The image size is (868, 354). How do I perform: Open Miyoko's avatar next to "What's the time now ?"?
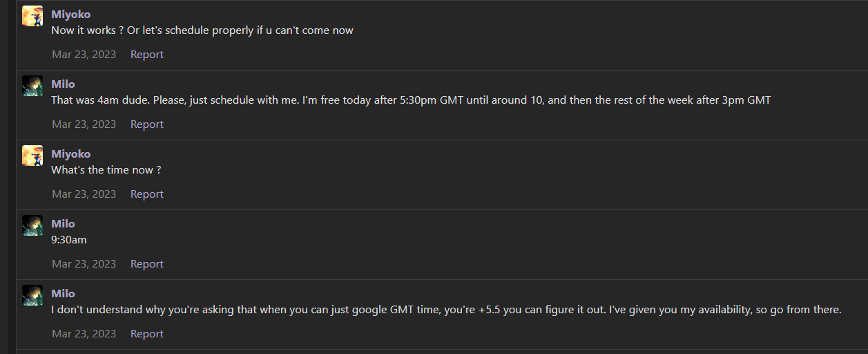[32, 156]
